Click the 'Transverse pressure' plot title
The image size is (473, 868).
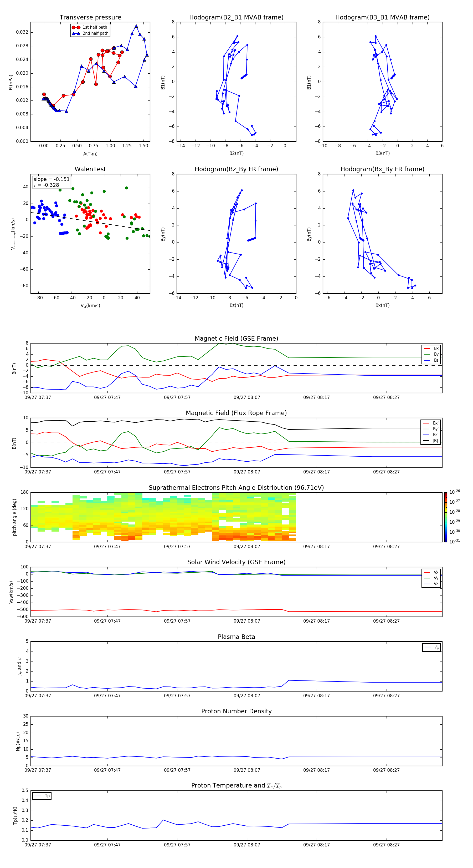click(x=90, y=18)
